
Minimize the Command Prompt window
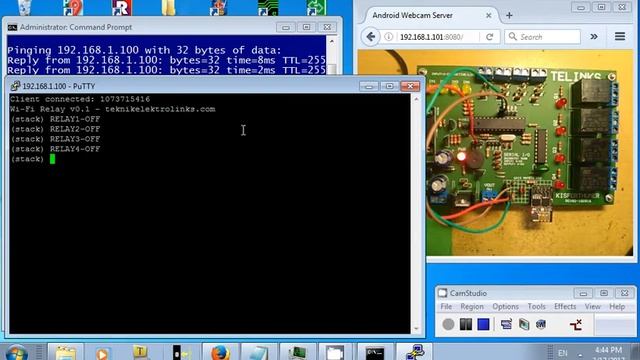286,27
